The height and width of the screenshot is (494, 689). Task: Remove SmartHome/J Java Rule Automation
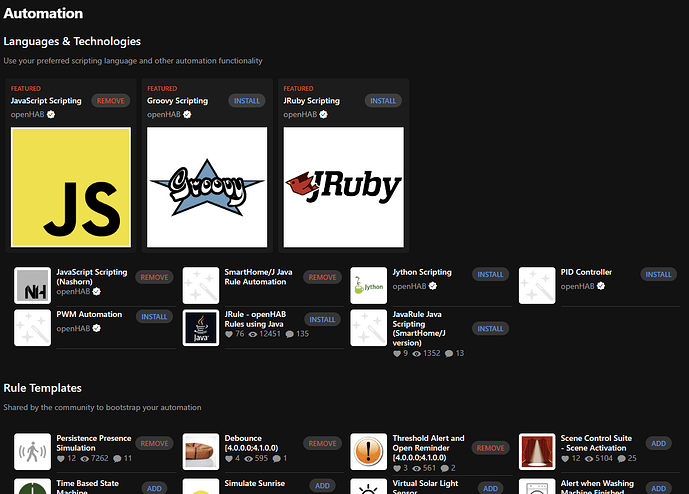[322, 277]
